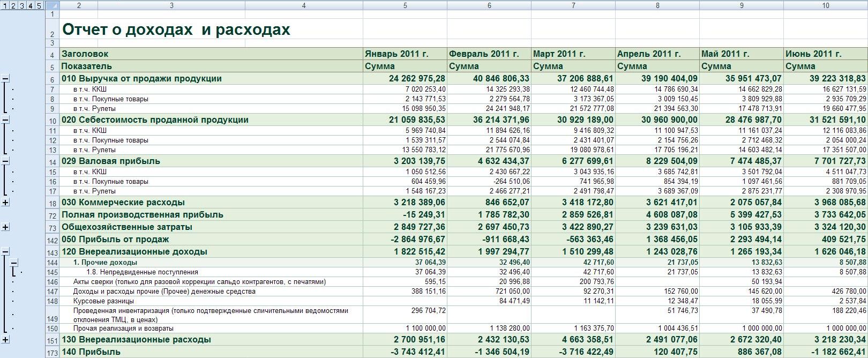Collapse the 029 Валовая прибыль group
This screenshot has height=358, width=868.
coord(5,161)
